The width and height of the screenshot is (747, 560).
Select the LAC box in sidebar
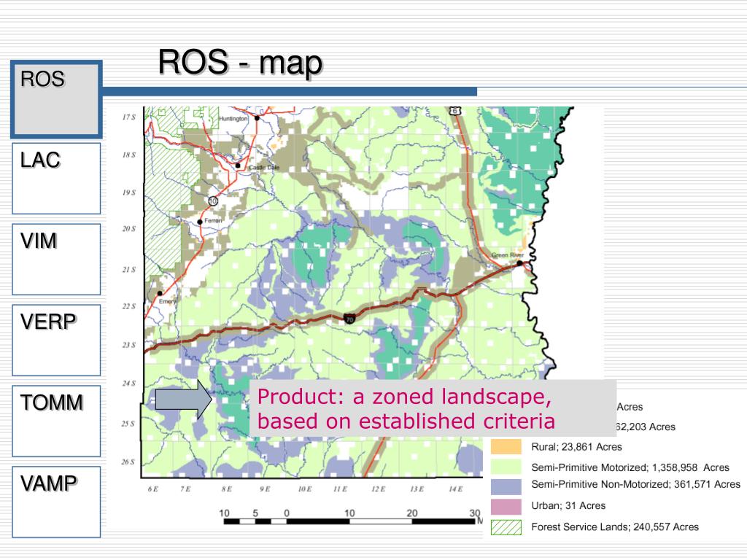[x=56, y=178]
